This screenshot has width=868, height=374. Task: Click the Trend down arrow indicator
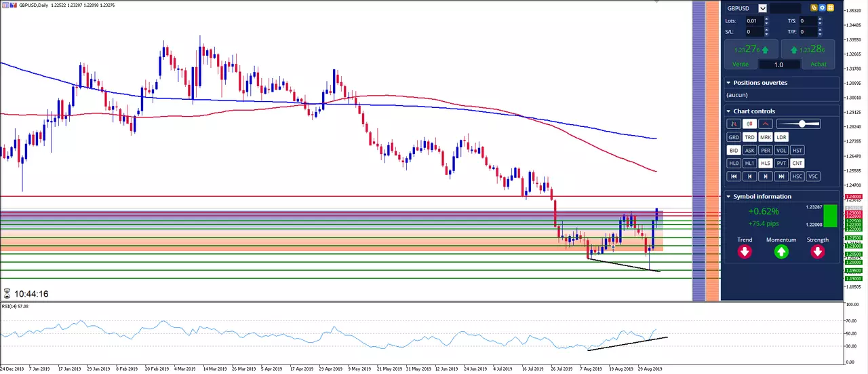(x=745, y=252)
